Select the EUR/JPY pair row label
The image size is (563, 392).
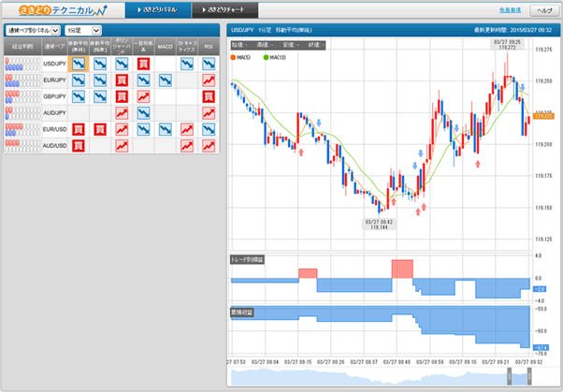tap(54, 80)
